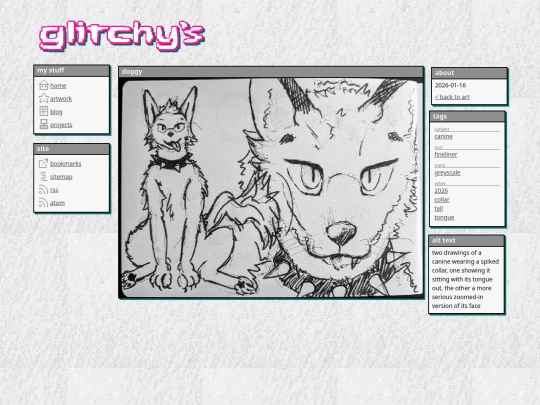Image resolution: width=540 pixels, height=405 pixels.
Task: Open the sitemap link
Action: [61, 177]
